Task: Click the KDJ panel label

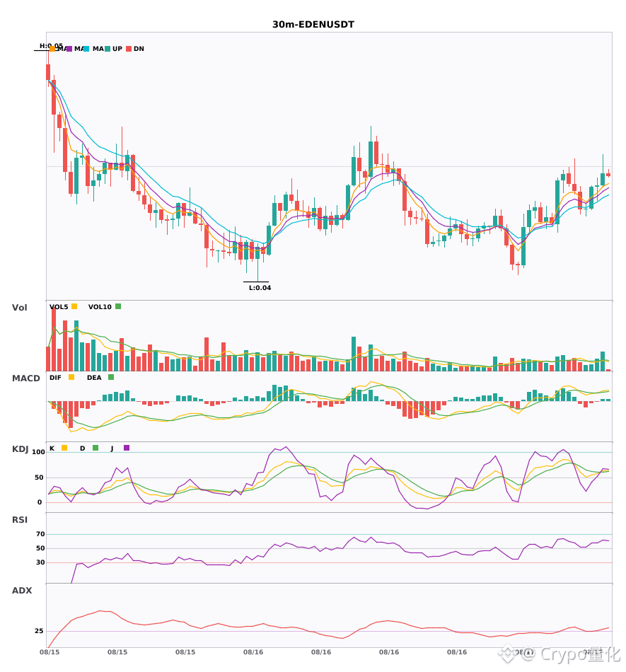Action: [20, 448]
